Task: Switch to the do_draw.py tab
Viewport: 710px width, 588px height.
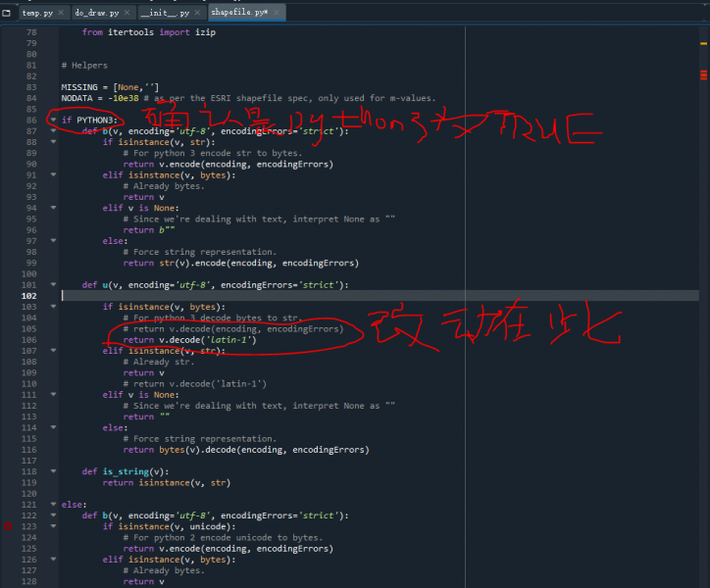Action: [96, 13]
